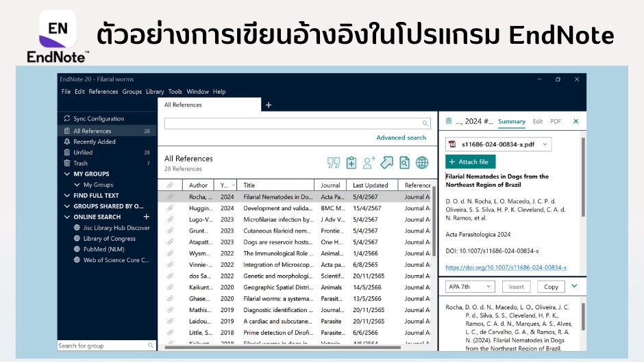Open the Library menu
Viewport: 644px width, 362px height.
(155, 92)
